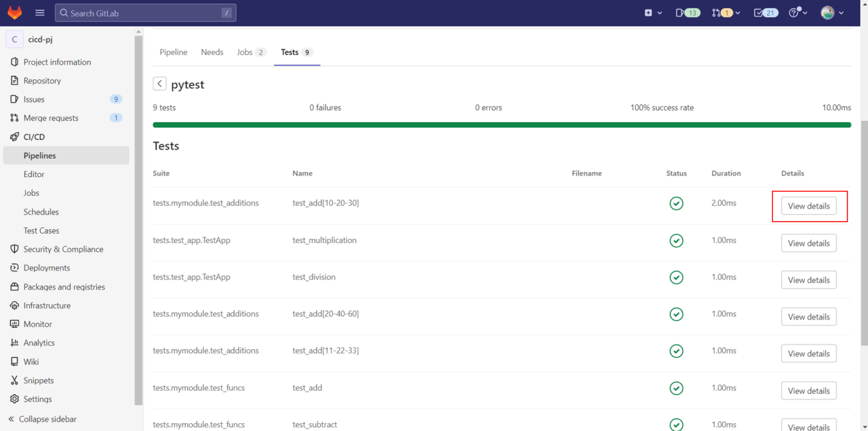Select the CI/CD rocket icon
The image size is (868, 431).
pyautogui.click(x=15, y=136)
